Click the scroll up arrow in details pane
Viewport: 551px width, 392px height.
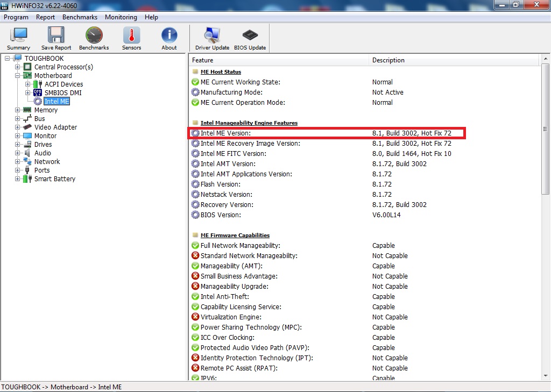545,59
